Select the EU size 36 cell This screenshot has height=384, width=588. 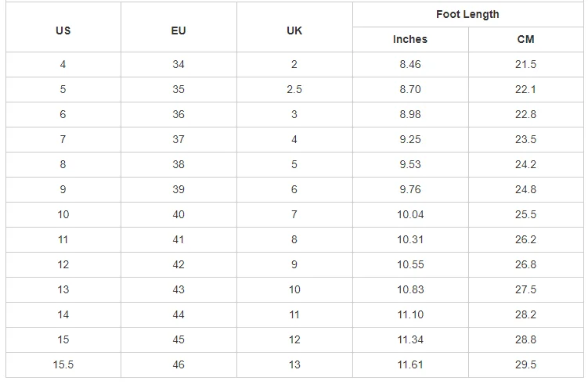tap(179, 114)
